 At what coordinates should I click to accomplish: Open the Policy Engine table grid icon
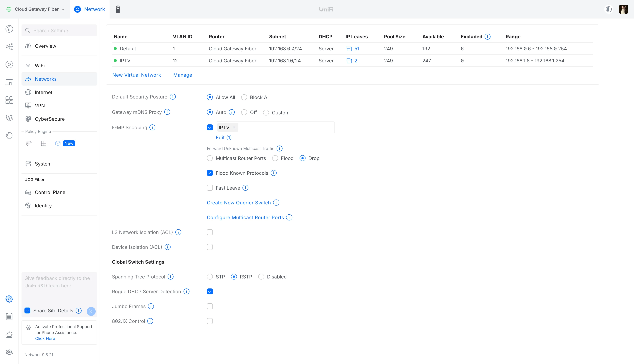[44, 143]
